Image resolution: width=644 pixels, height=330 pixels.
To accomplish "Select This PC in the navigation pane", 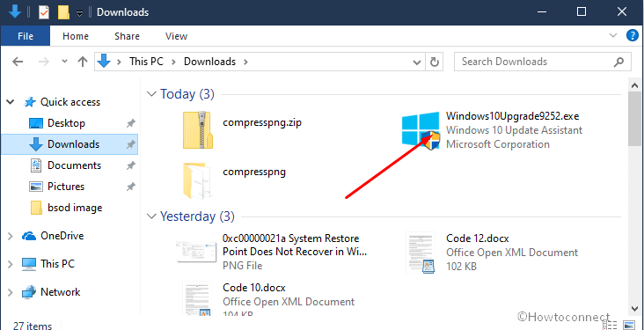I will click(x=57, y=263).
